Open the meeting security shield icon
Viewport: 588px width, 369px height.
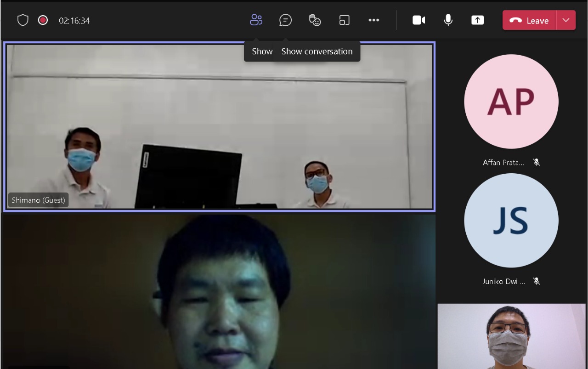tap(23, 20)
